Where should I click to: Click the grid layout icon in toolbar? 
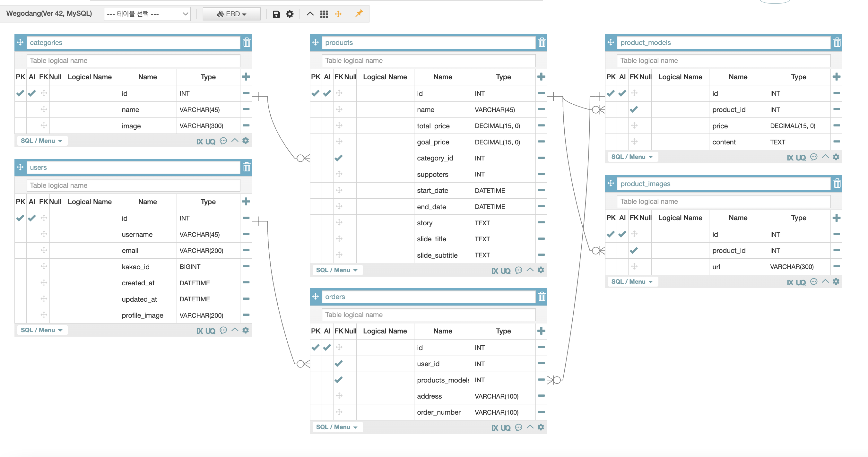pos(324,14)
